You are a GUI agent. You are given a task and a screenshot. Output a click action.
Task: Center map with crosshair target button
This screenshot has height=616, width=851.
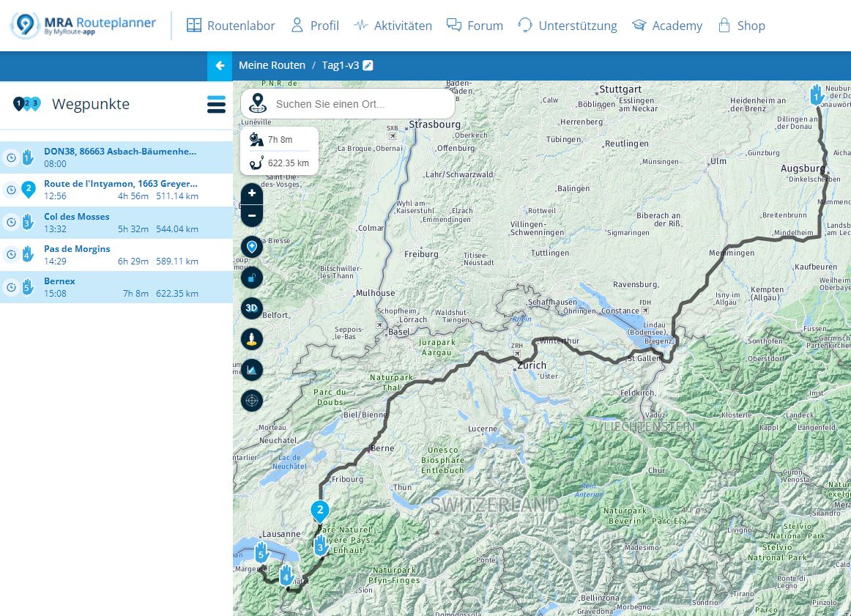click(x=252, y=401)
